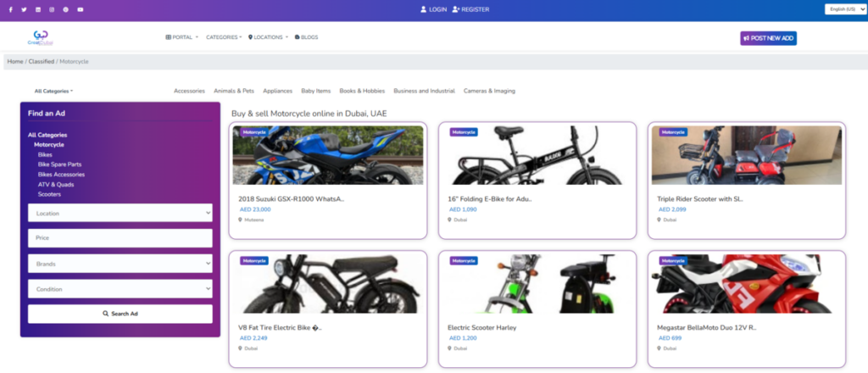Click the Post New Add button
Viewport: 868px width, 373px height.
(x=768, y=38)
